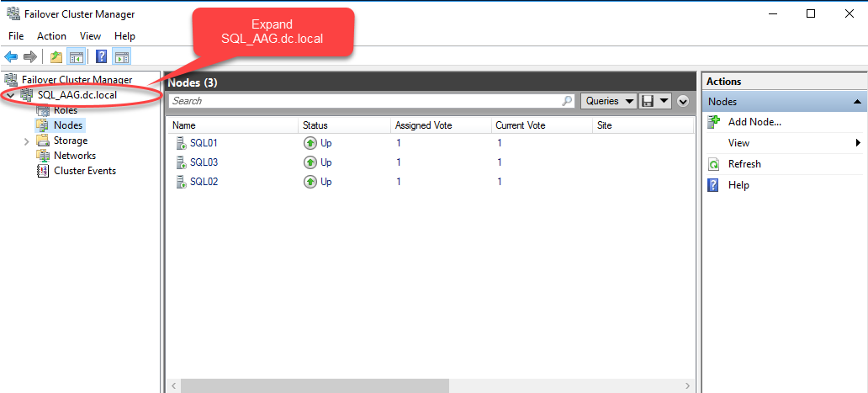Select the Nodes tree item
Viewport: 868px width, 393px height.
(x=68, y=125)
